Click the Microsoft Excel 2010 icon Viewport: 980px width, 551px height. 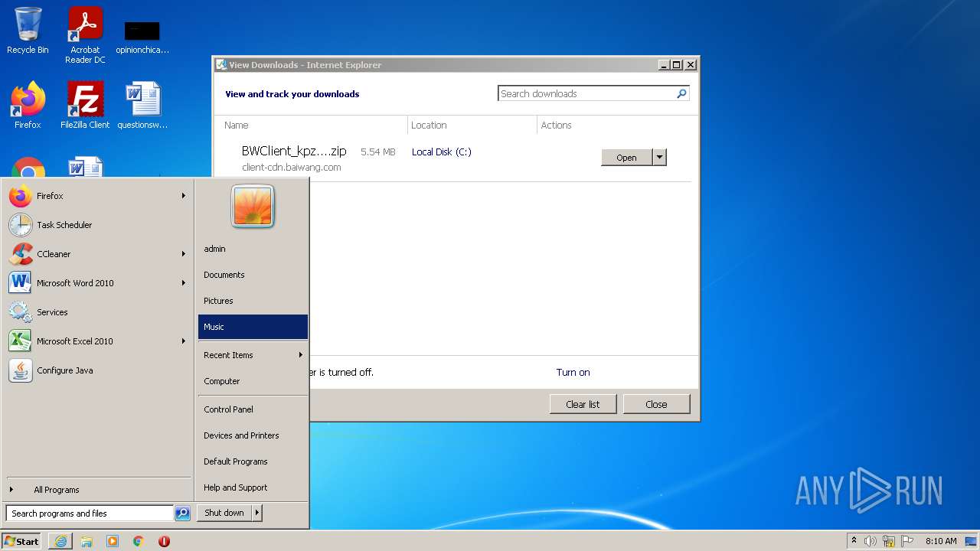coord(21,341)
